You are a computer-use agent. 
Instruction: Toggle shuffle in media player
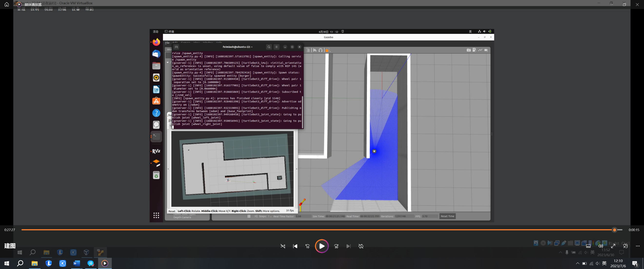pos(283,246)
